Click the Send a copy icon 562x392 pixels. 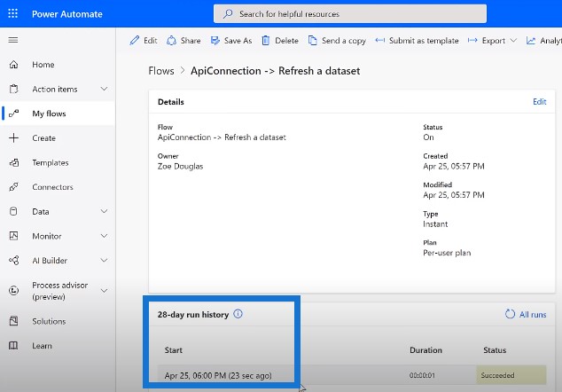coord(313,41)
